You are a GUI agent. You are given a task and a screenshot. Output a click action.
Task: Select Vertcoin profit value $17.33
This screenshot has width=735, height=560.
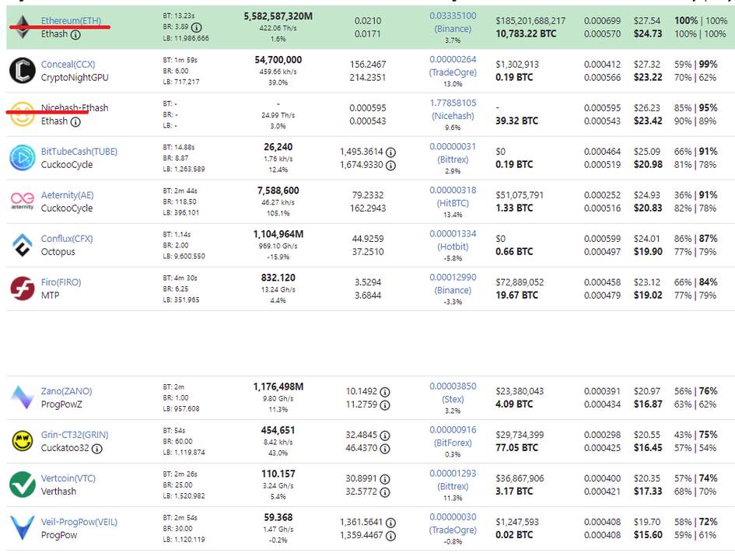click(648, 491)
